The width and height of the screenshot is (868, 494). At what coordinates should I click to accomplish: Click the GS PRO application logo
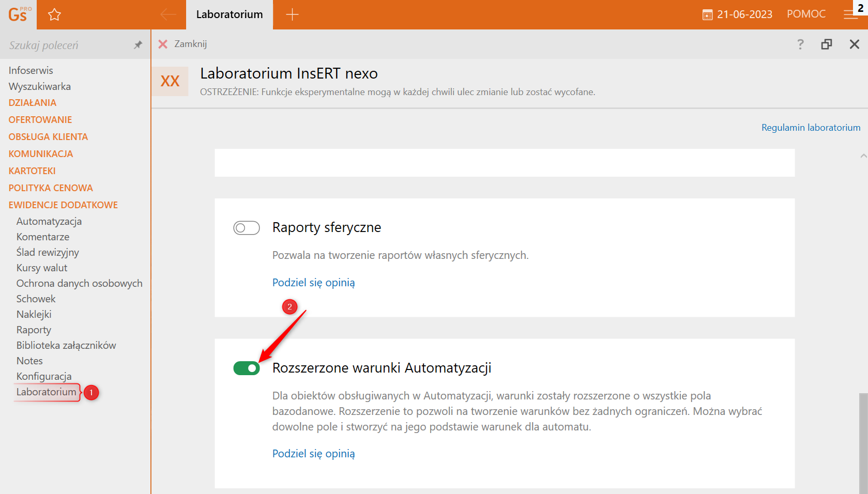point(19,14)
